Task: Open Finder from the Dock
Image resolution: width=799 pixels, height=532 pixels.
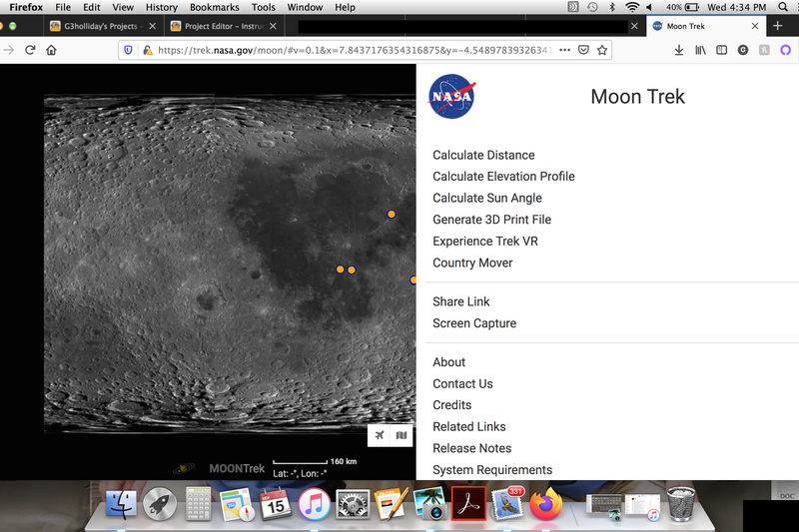Action: (x=121, y=504)
